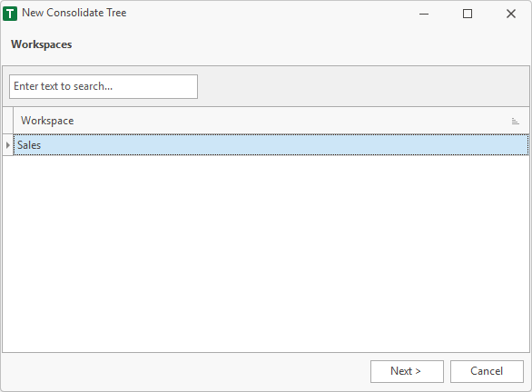Select the Sales workspace row

click(271, 145)
